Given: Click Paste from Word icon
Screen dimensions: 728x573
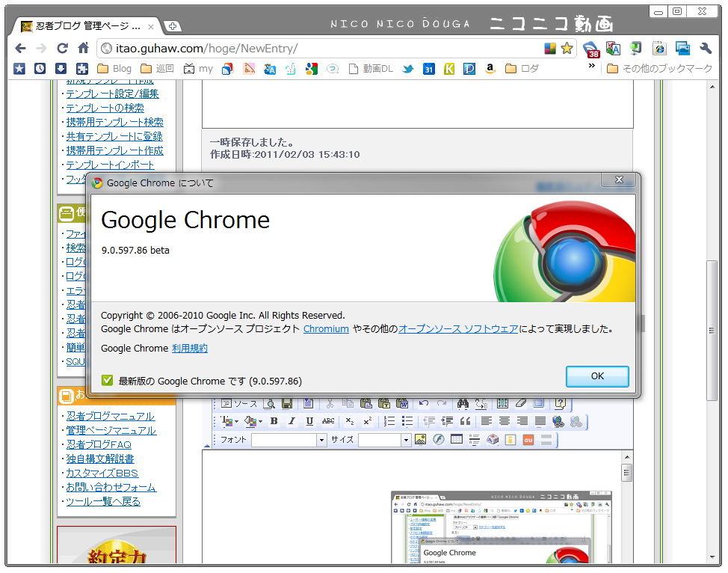Looking at the screenshot, I should [402, 403].
